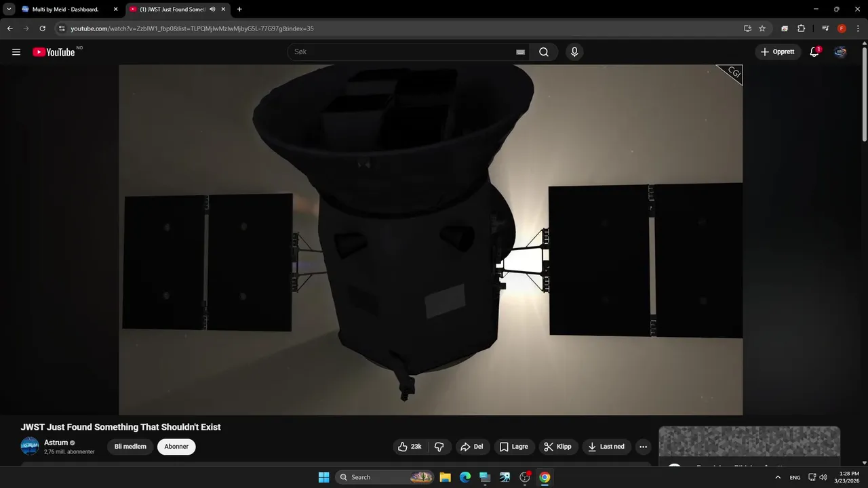This screenshot has width=868, height=488.
Task: Switch the ENG input language indicator
Action: (x=795, y=477)
